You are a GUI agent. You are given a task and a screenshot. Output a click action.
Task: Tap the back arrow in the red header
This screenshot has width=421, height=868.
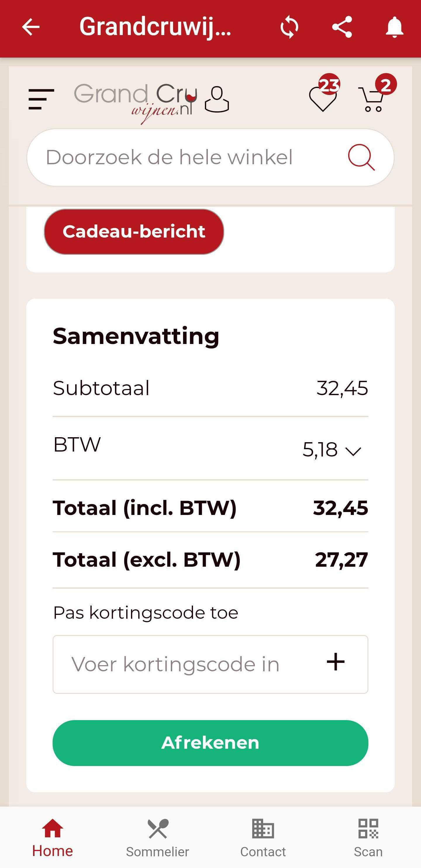(x=31, y=27)
